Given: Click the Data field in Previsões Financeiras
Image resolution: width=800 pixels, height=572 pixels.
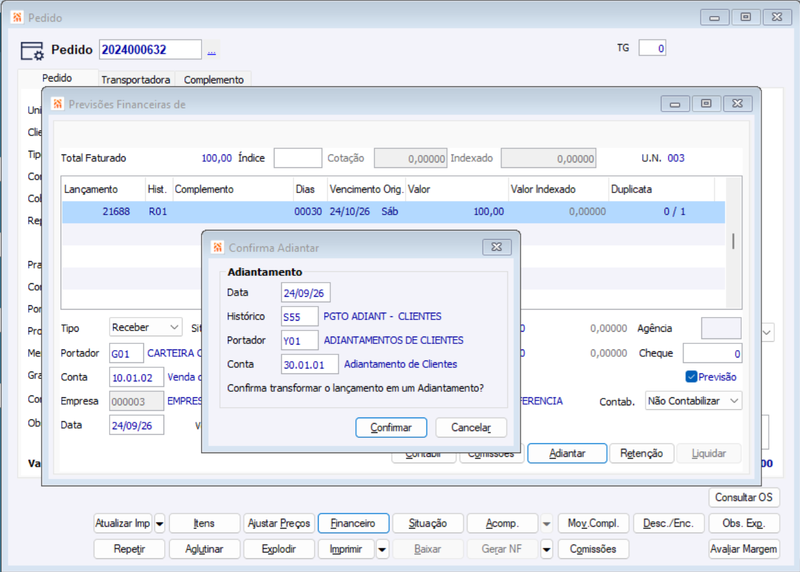Looking at the screenshot, I should click(136, 425).
